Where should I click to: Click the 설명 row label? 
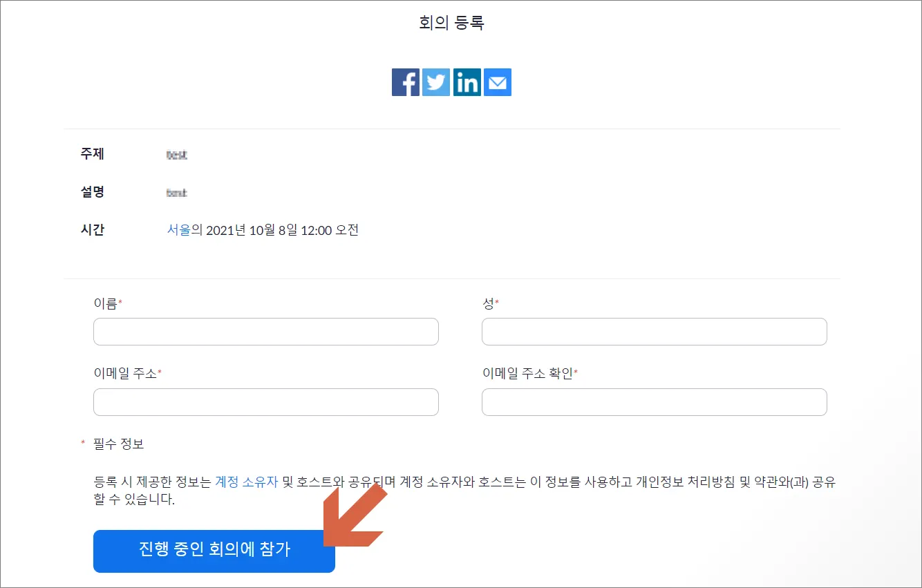click(92, 191)
